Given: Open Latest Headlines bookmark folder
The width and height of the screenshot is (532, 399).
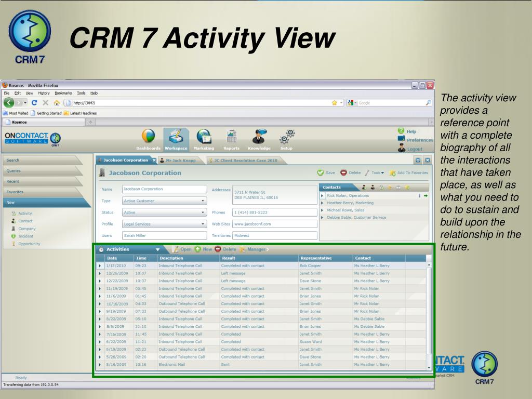Looking at the screenshot, I should [x=80, y=113].
